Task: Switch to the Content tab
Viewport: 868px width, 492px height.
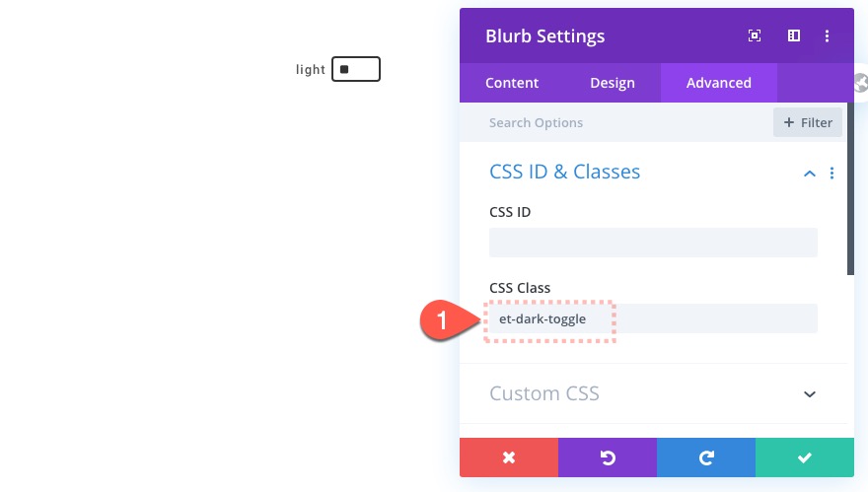Action: (x=512, y=83)
